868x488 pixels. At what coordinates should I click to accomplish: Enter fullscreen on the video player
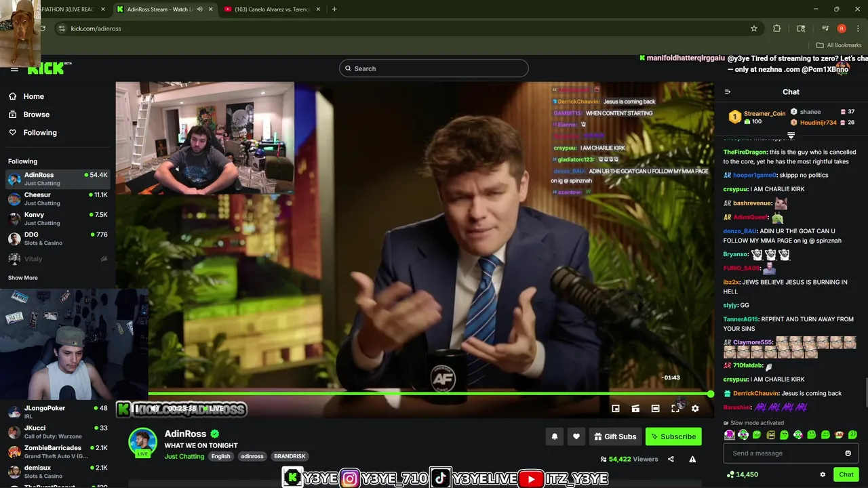click(x=675, y=409)
